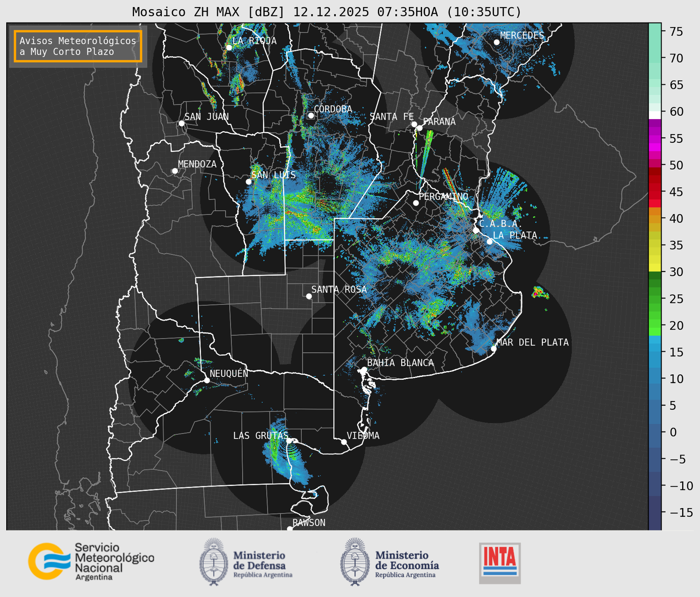Click the CORDOBA city marker dot
The height and width of the screenshot is (597, 700).
(x=311, y=115)
